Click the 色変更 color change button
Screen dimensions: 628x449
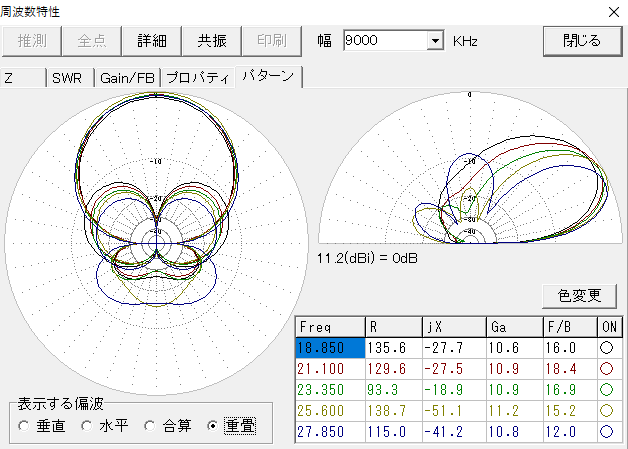578,295
